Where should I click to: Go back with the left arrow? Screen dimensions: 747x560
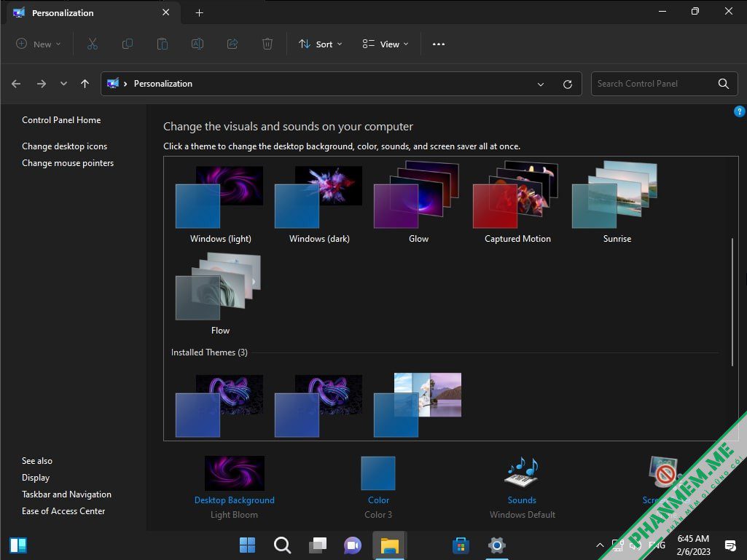(x=16, y=84)
